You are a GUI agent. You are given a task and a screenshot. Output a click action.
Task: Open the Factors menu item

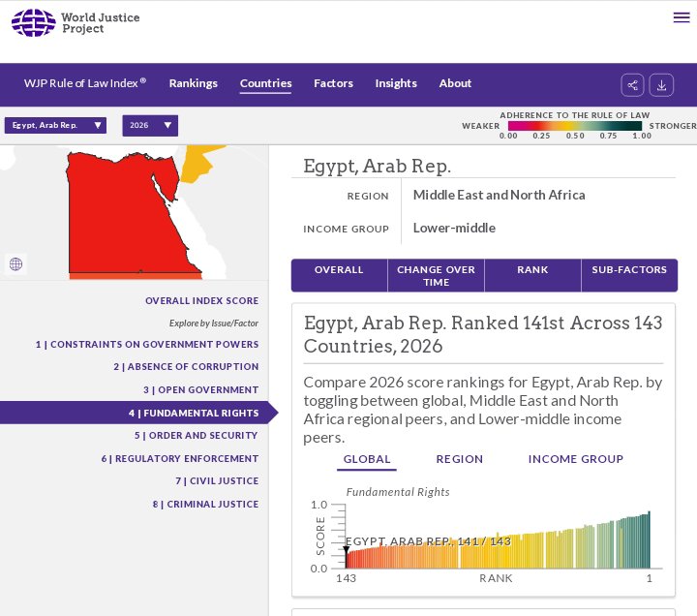333,83
